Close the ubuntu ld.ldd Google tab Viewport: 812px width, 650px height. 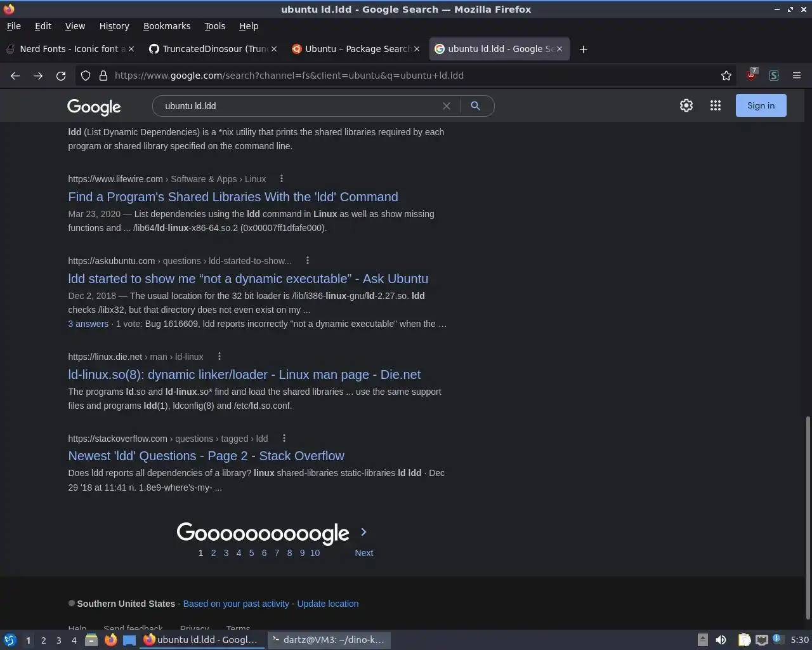pyautogui.click(x=559, y=49)
